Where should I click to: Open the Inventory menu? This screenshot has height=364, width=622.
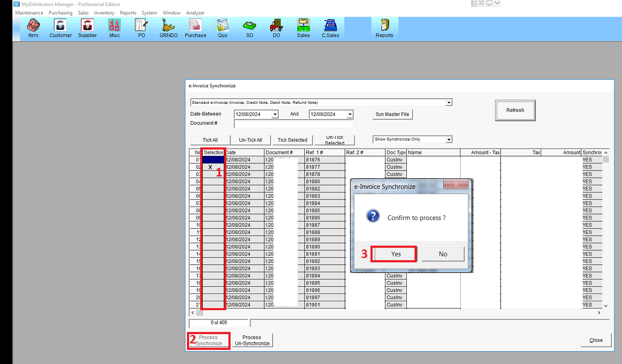pos(104,13)
